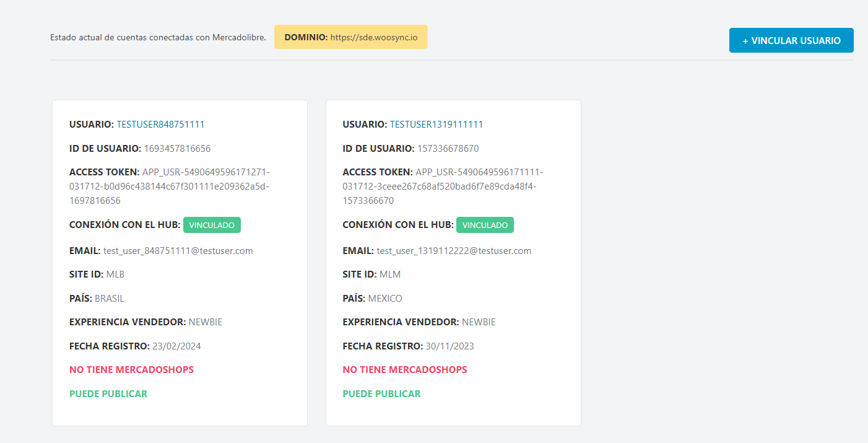Click PUEDE PUBLICAR on the Brasil card
Screen dimensions: 868x443
(108, 394)
